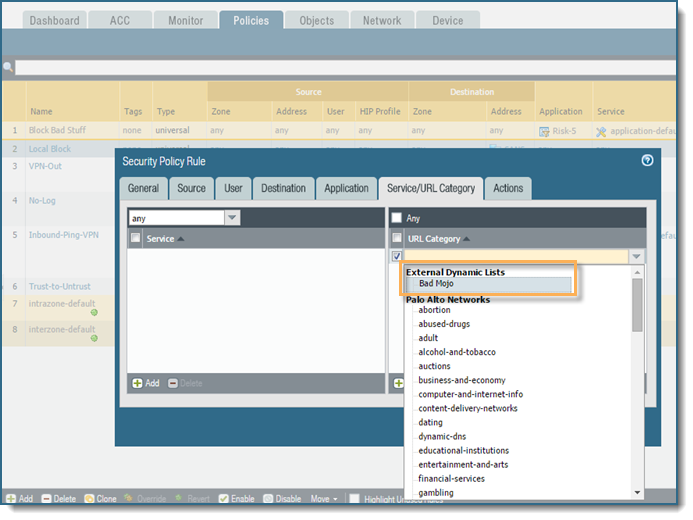Sort by the URL Category column arrow
The height and width of the screenshot is (520, 693).
[x=466, y=239]
